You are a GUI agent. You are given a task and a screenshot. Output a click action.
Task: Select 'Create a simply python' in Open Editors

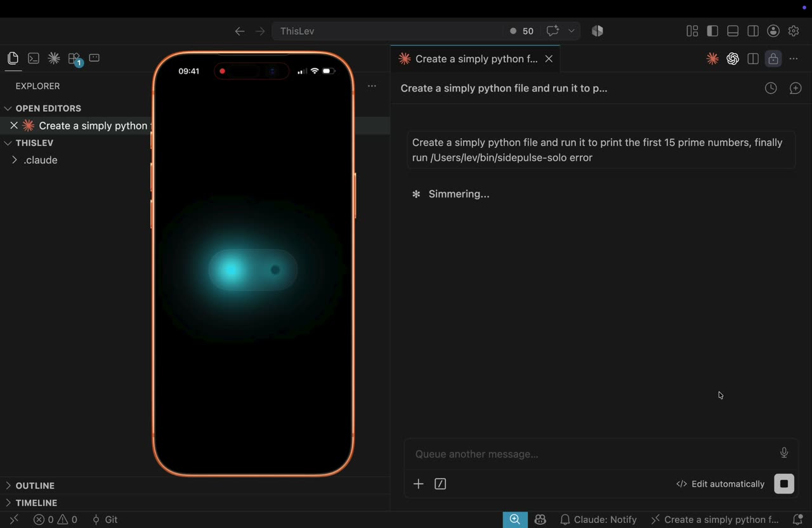(93, 126)
